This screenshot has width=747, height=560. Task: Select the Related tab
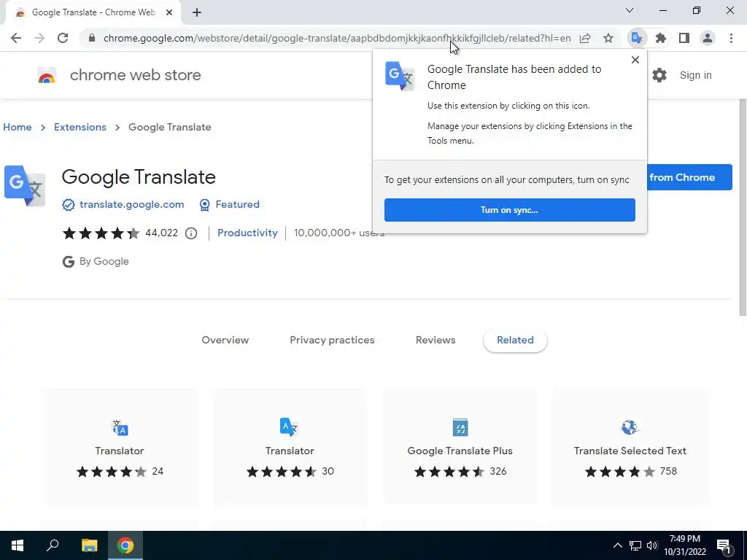point(515,340)
